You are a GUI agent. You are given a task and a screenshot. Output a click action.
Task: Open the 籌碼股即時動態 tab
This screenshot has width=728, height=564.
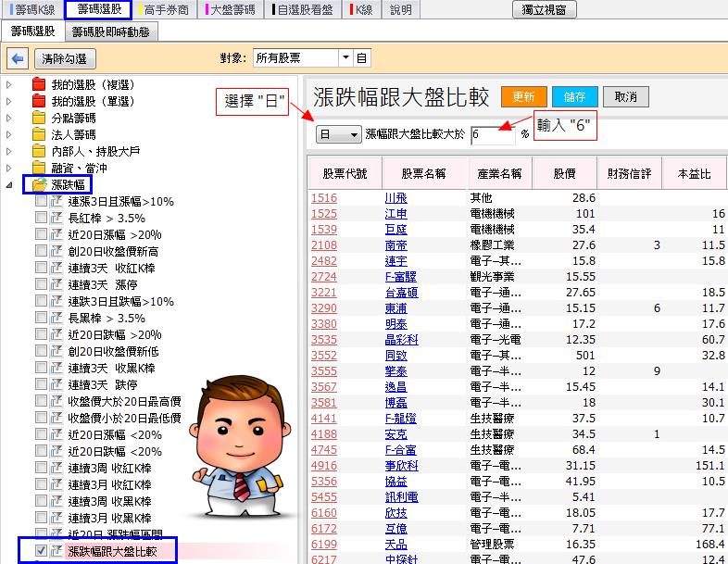coord(111,31)
